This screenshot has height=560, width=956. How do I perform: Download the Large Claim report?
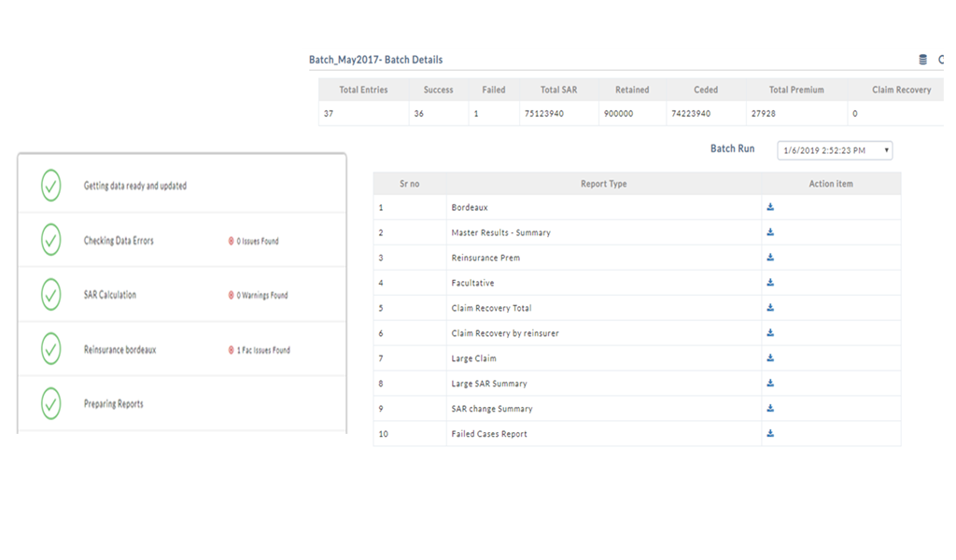(x=770, y=358)
